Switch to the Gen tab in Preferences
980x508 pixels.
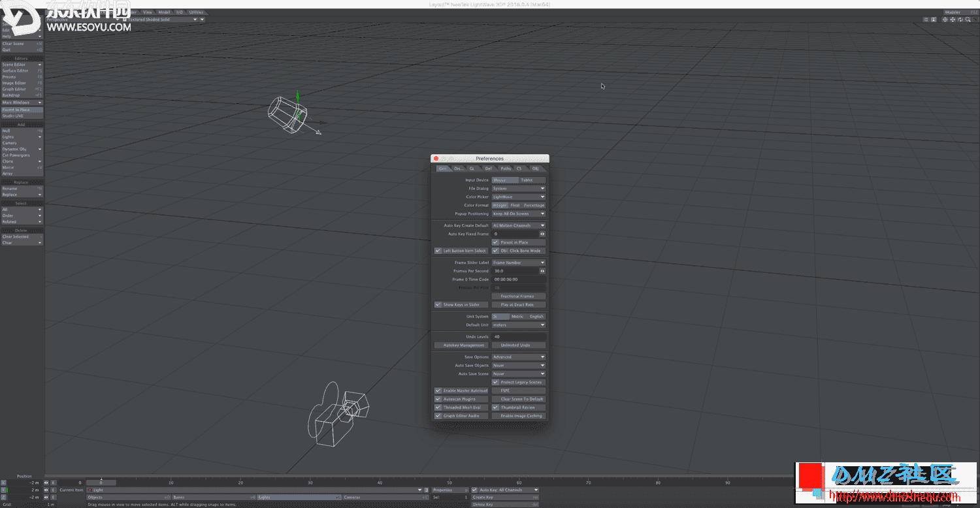point(443,168)
